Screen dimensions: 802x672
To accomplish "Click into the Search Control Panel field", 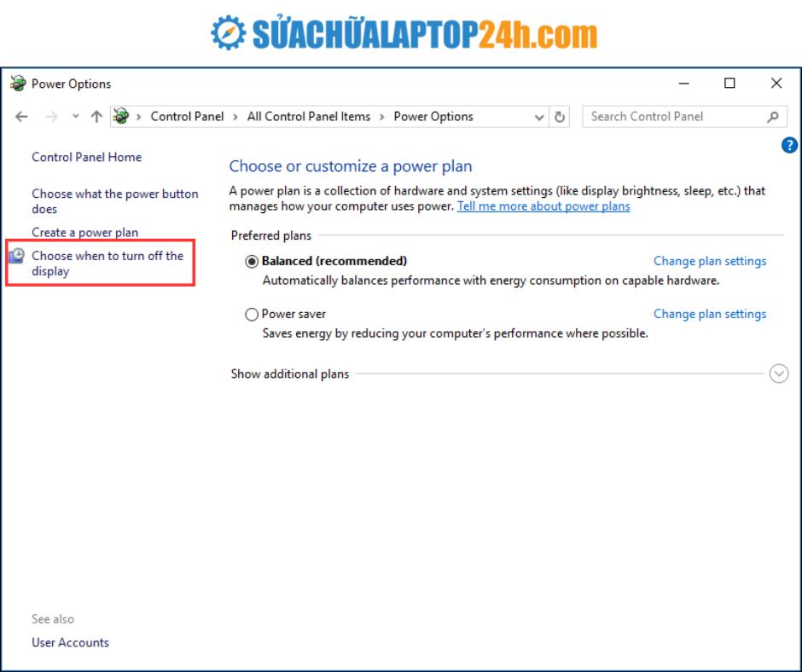I will (x=674, y=117).
